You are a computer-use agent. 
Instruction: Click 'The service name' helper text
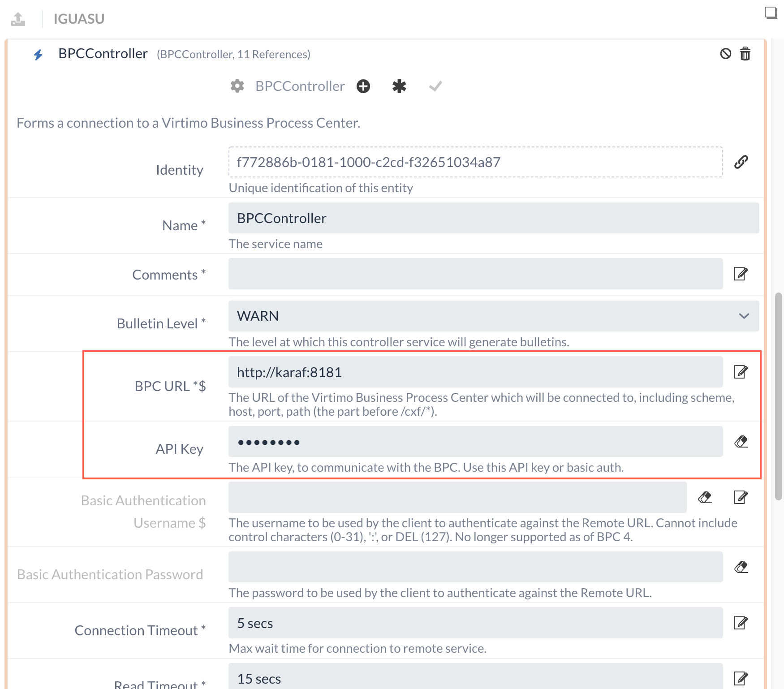pyautogui.click(x=276, y=244)
